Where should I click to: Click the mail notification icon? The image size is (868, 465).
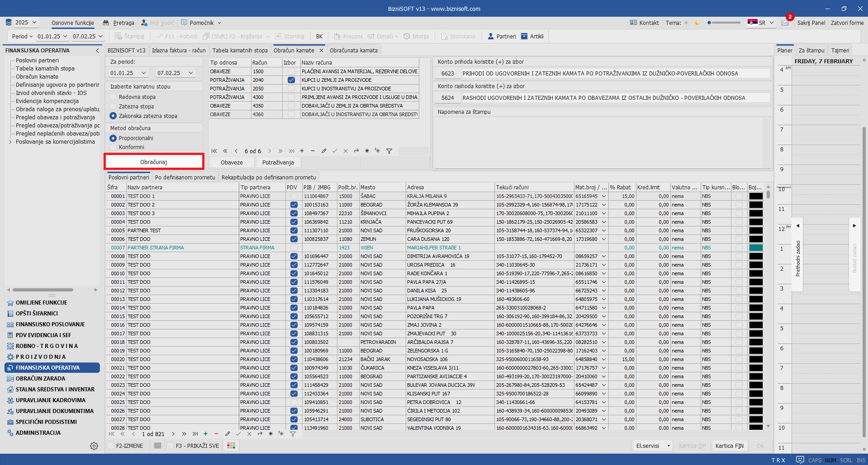click(785, 23)
